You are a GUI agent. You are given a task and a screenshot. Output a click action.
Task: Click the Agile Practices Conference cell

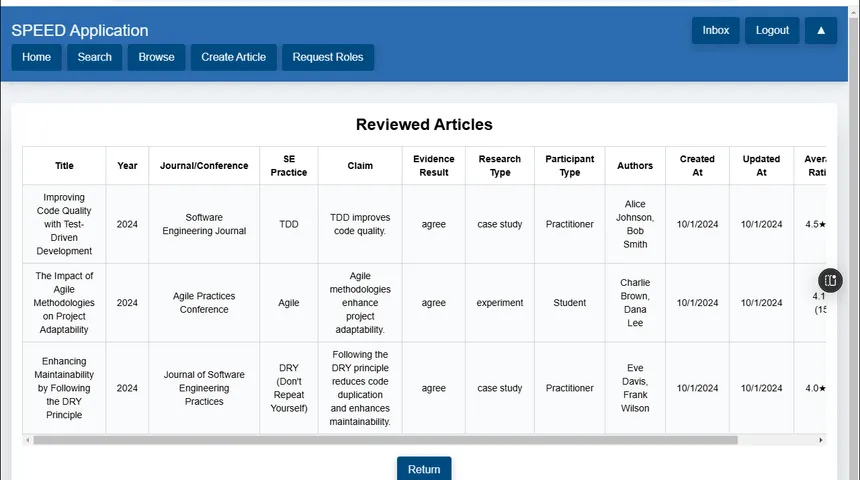click(x=204, y=303)
